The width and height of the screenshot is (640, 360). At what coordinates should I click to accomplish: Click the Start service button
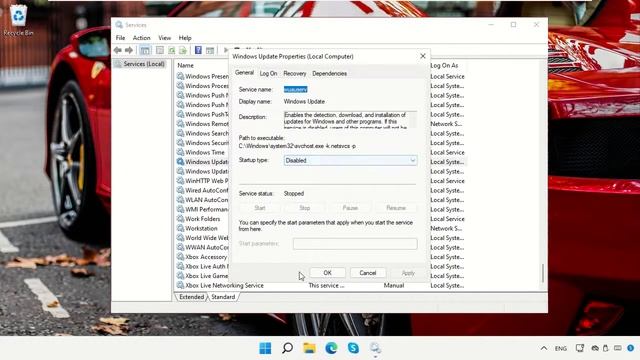pos(260,208)
